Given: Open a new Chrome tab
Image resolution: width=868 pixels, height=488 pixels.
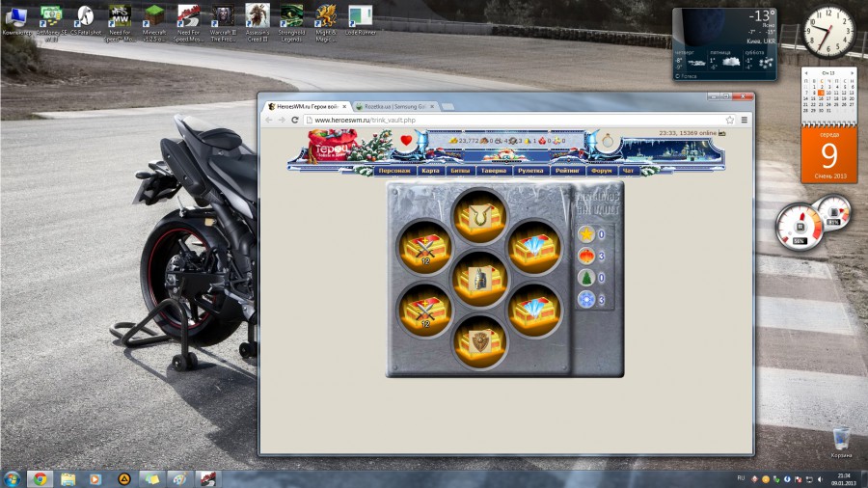Looking at the screenshot, I should point(448,106).
